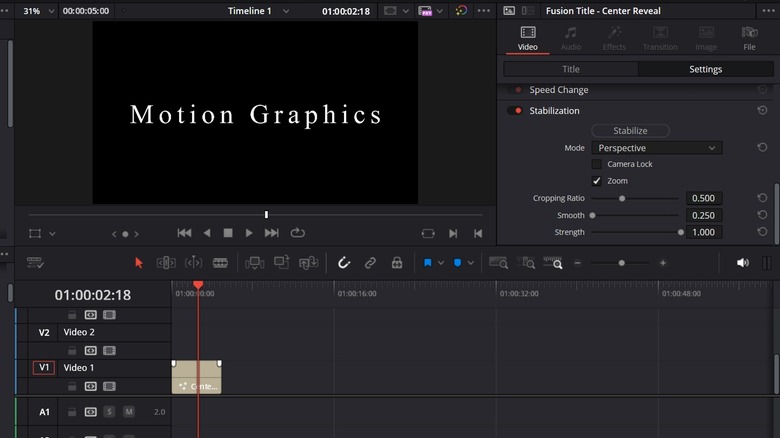The image size is (780, 438).
Task: Open the Video tab in Inspector
Action: pos(527,38)
